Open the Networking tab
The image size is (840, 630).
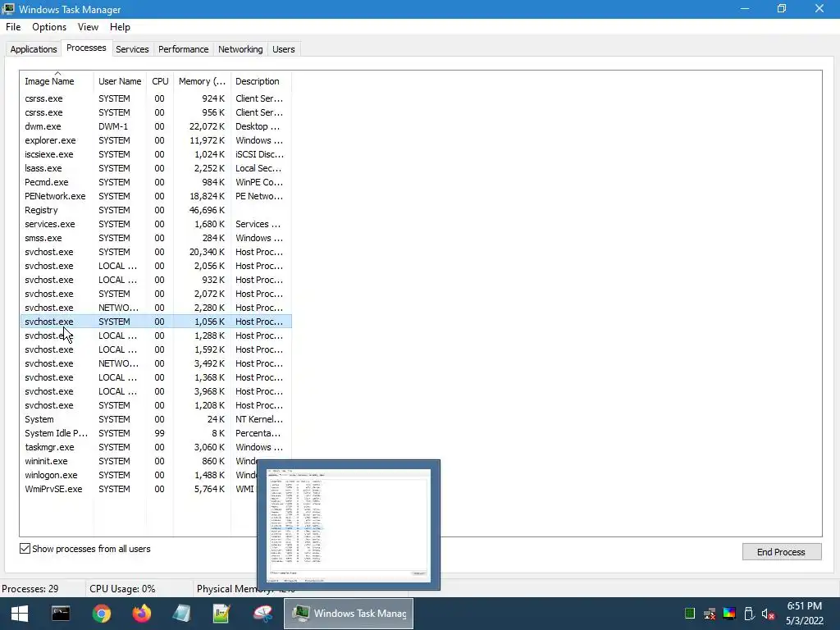pyautogui.click(x=240, y=49)
